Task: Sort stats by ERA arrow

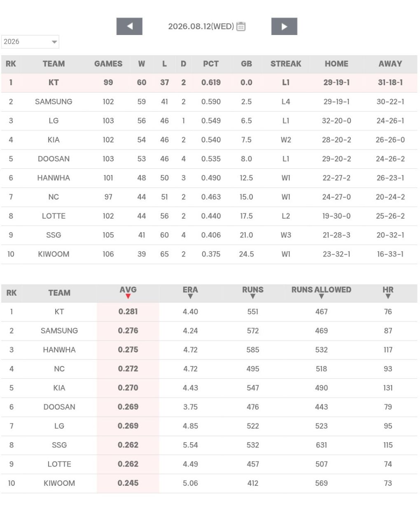Action: [x=190, y=296]
